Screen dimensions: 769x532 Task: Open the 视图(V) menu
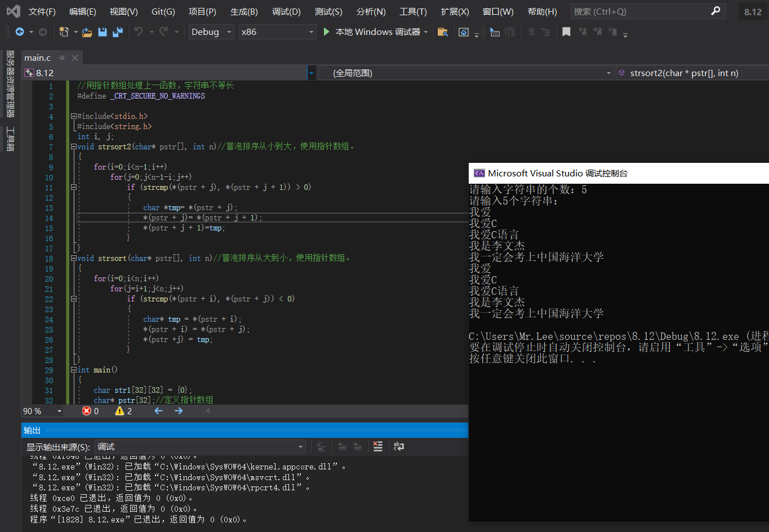pos(123,11)
